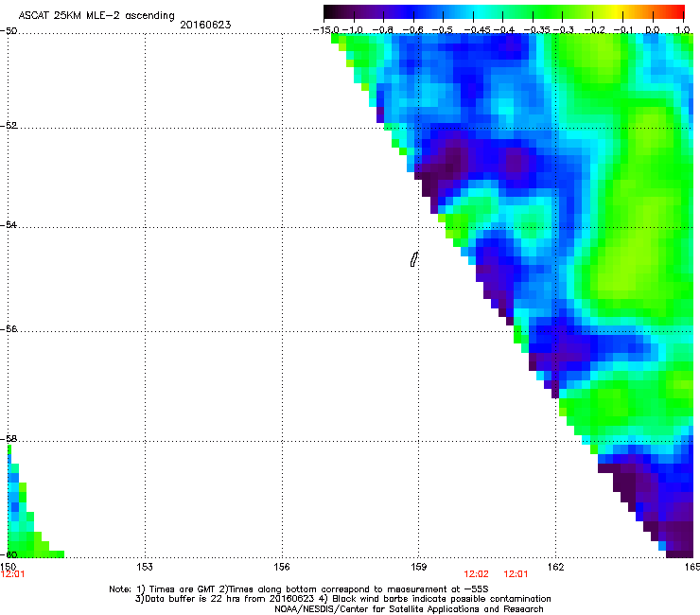The height and width of the screenshot is (615, 700).
Task: Click the -56 latitude axis label
Action: tap(9, 328)
